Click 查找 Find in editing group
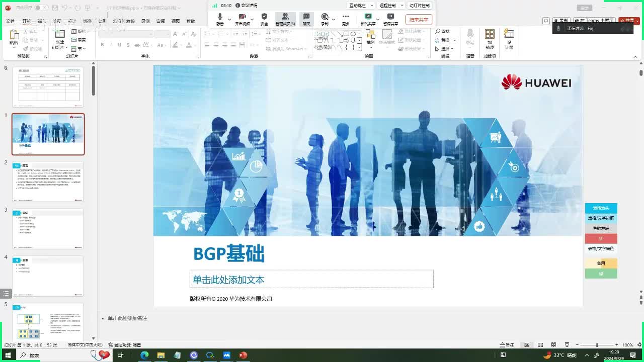The image size is (644, 362). [443, 31]
